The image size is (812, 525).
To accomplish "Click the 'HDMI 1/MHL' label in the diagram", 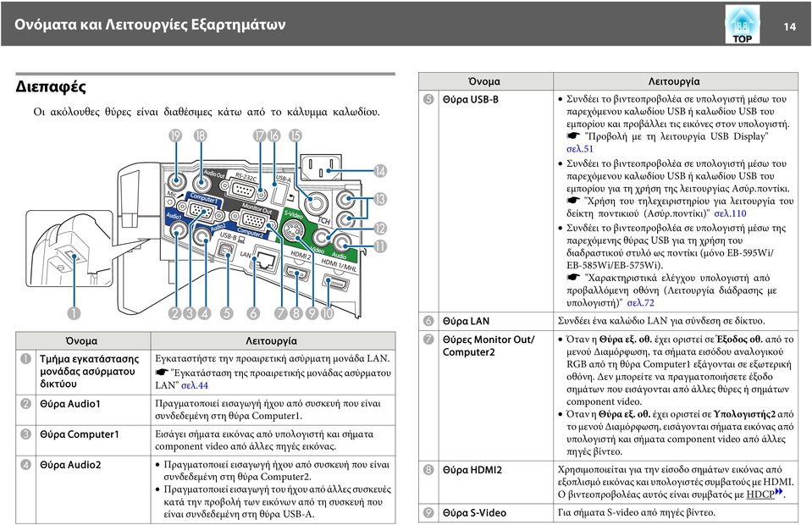I will (x=339, y=265).
